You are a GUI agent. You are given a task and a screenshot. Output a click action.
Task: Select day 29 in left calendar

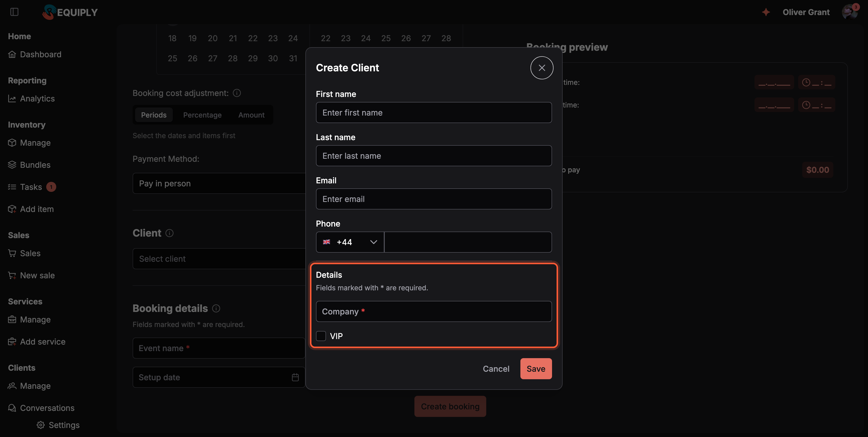pos(253,58)
